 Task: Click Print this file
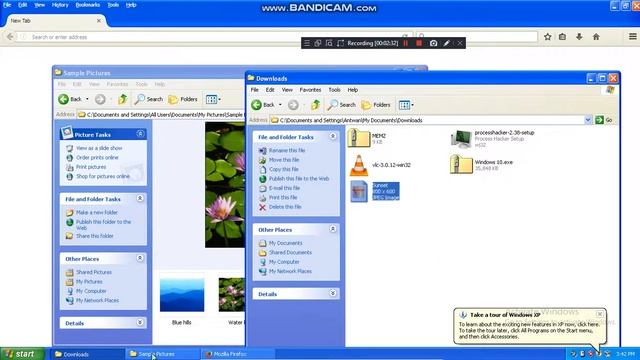(x=283, y=198)
